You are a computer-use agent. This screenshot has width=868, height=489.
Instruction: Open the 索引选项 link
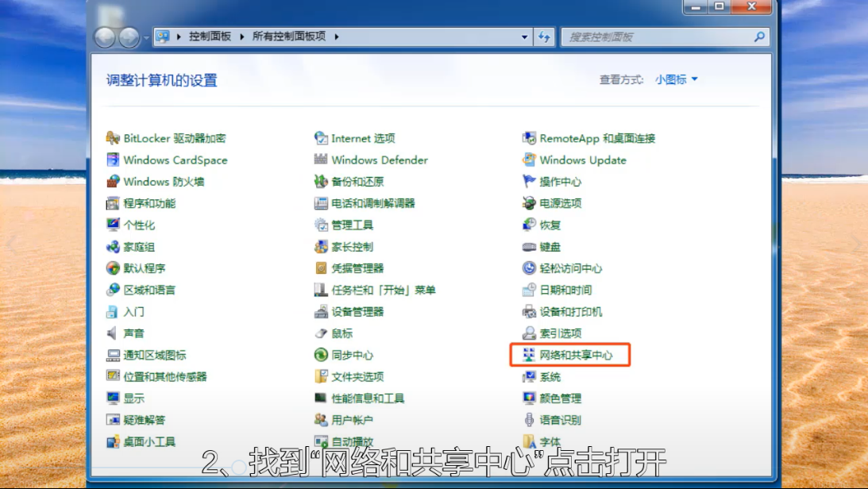coord(560,333)
